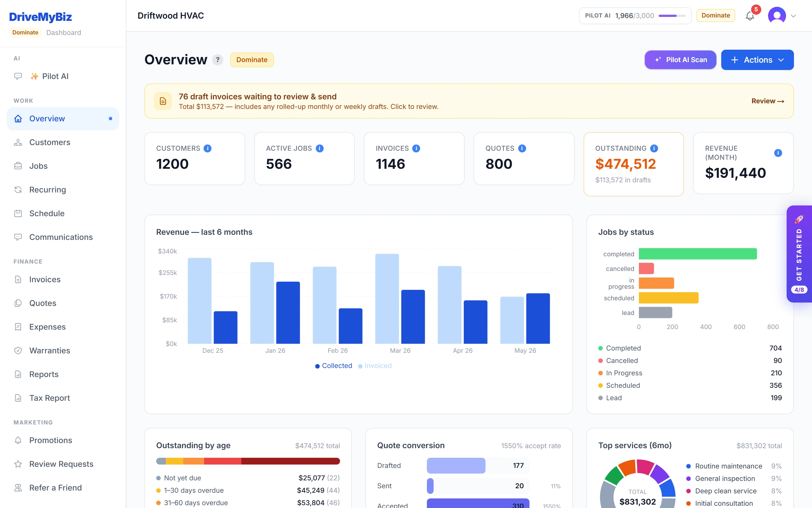812x508 pixels.
Task: Click the $113,572 in drafts text
Action: coord(623,180)
